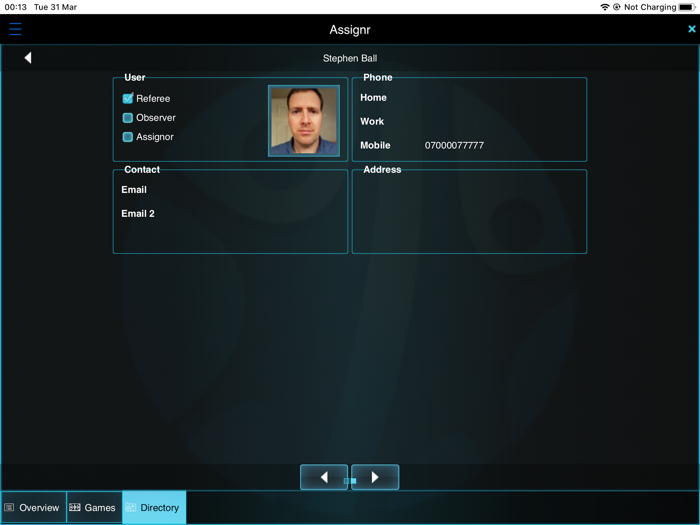
Task: Tap the Email field label
Action: pyautogui.click(x=134, y=190)
